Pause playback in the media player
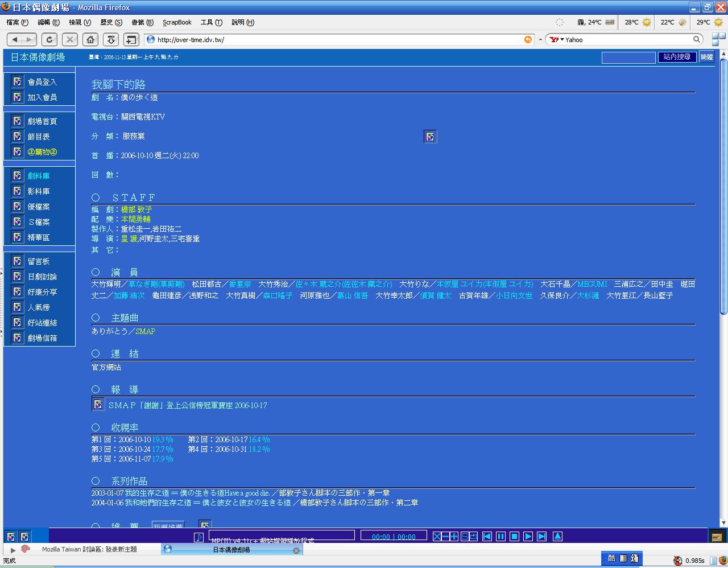Image resolution: width=728 pixels, height=568 pixels. coord(500,536)
